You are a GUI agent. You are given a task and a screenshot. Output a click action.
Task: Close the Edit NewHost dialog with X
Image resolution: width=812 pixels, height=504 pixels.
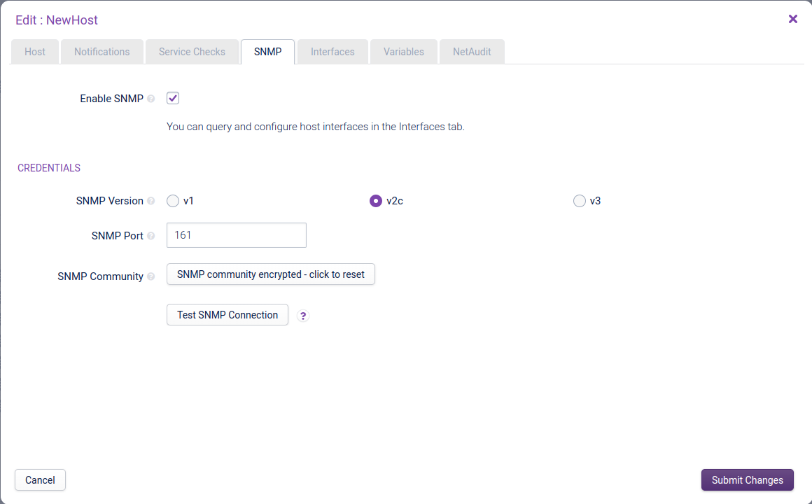pos(792,19)
